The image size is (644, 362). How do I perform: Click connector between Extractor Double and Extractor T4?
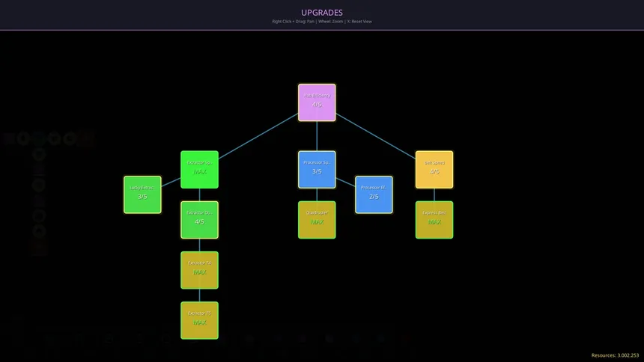[x=199, y=245]
